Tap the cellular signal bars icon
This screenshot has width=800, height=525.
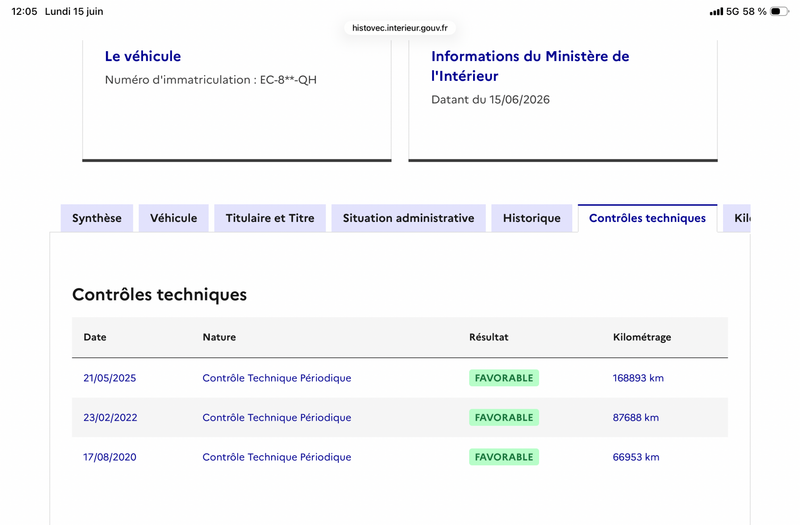click(x=716, y=11)
